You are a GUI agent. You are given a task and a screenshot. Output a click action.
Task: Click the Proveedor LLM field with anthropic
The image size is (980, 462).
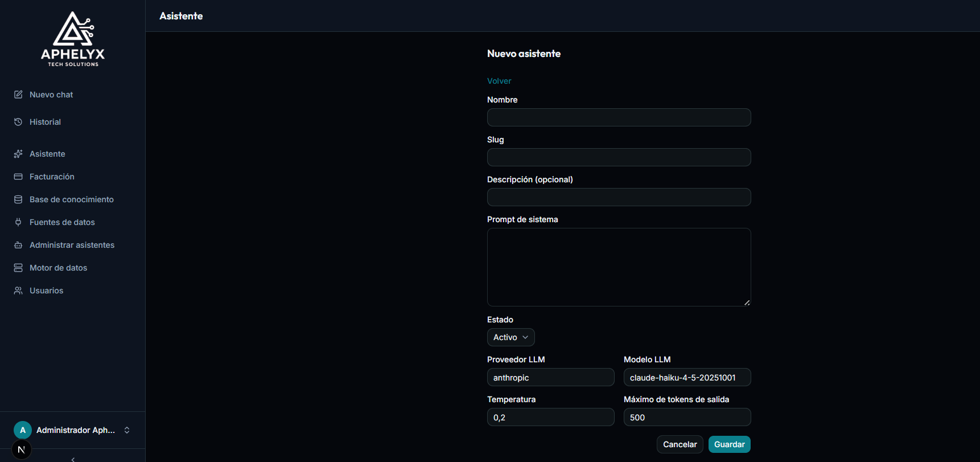coord(551,377)
